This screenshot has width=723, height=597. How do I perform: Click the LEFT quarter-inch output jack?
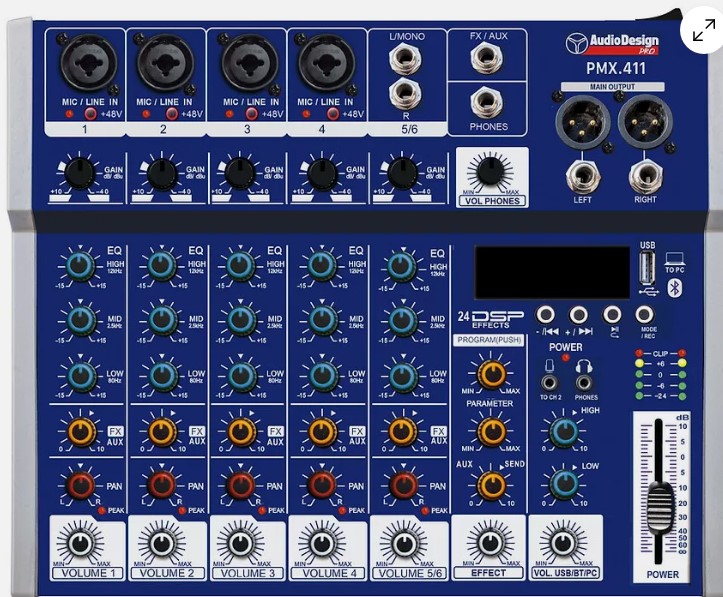click(582, 178)
